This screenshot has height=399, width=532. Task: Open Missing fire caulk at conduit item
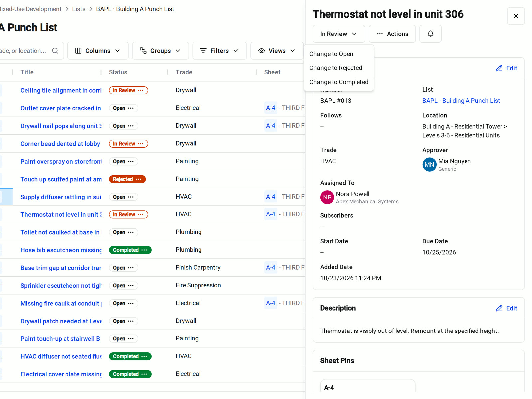point(61,303)
